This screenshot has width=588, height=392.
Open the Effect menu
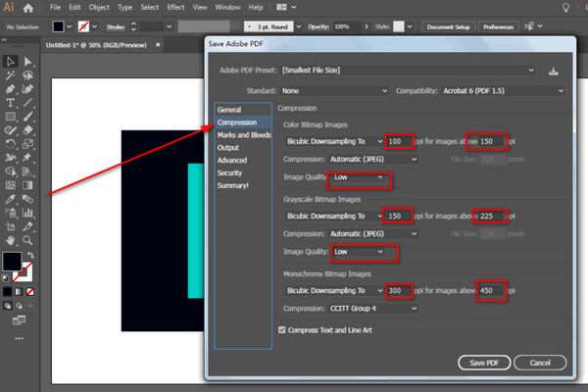click(x=175, y=7)
